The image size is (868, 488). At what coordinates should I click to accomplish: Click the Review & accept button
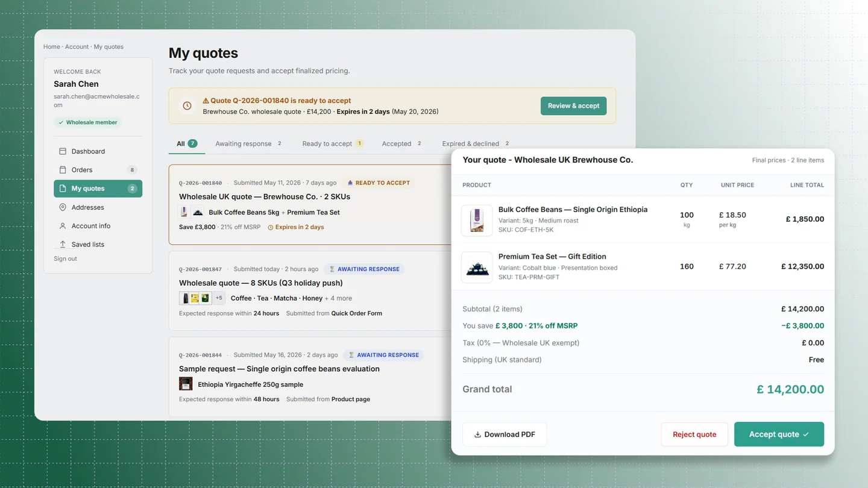573,105
